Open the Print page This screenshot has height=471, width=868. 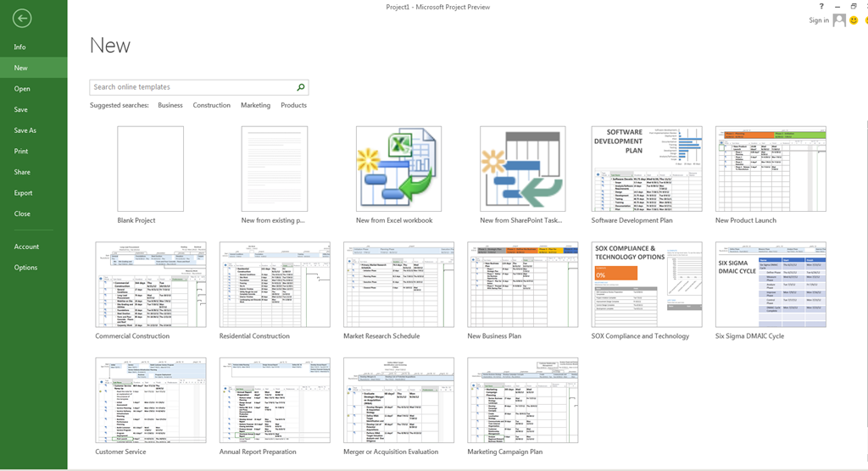point(34,151)
